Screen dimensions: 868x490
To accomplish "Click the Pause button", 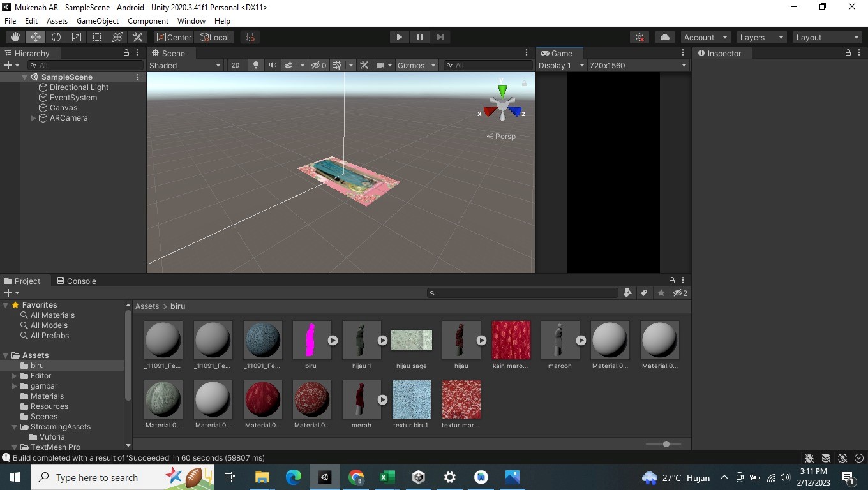I will [419, 37].
